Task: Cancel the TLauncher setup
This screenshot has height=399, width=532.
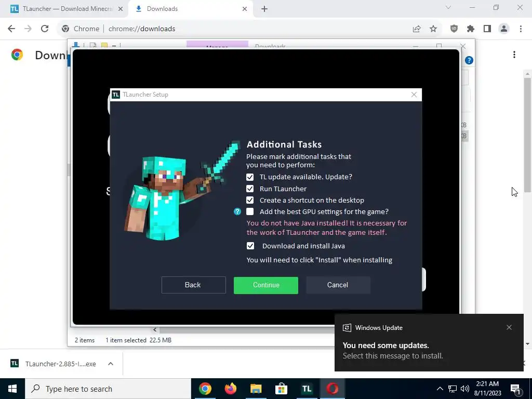Action: 338,285
